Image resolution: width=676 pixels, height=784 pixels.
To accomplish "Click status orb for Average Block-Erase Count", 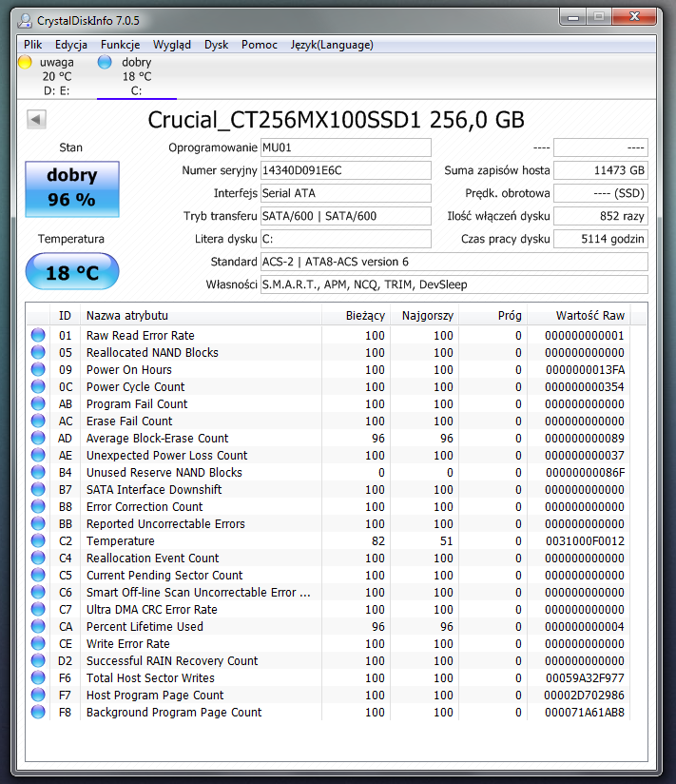I will pos(38,438).
